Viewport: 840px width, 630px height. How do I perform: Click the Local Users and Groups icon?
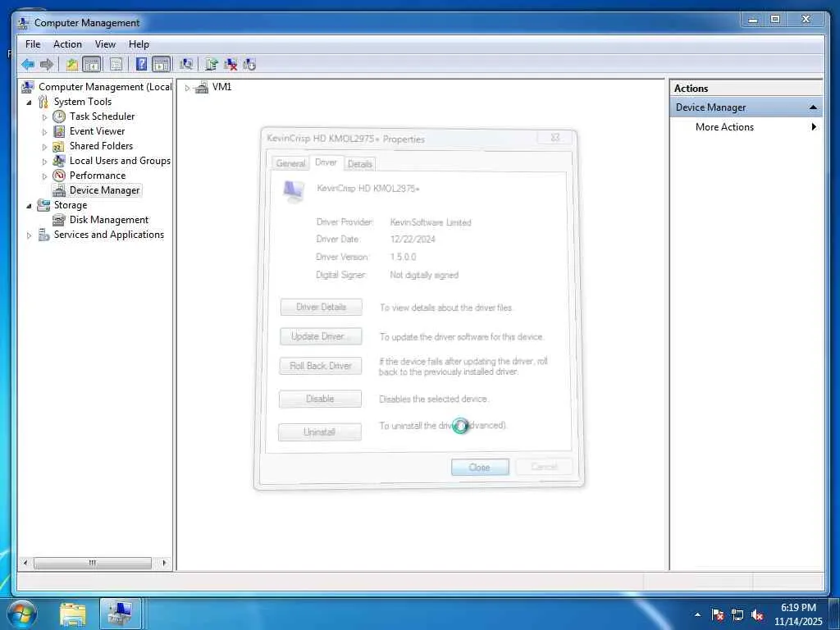pos(59,161)
